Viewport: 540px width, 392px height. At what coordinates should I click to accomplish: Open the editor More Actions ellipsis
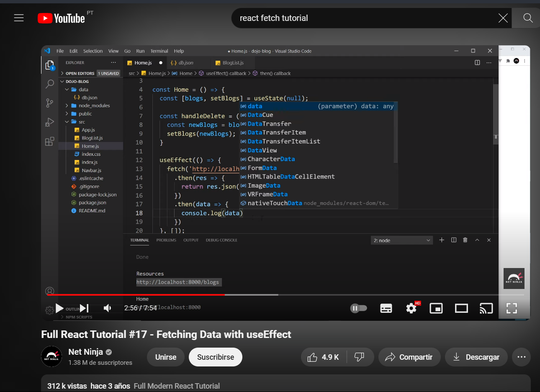point(489,63)
